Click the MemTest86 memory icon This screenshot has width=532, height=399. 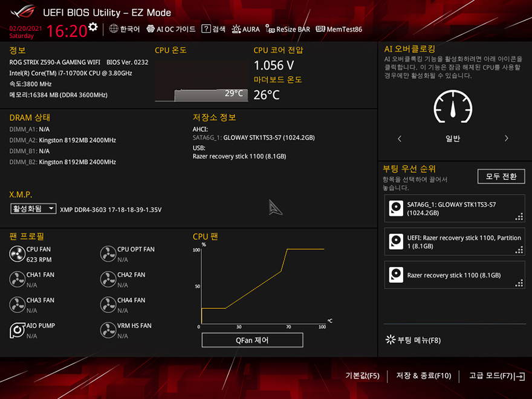click(x=320, y=29)
